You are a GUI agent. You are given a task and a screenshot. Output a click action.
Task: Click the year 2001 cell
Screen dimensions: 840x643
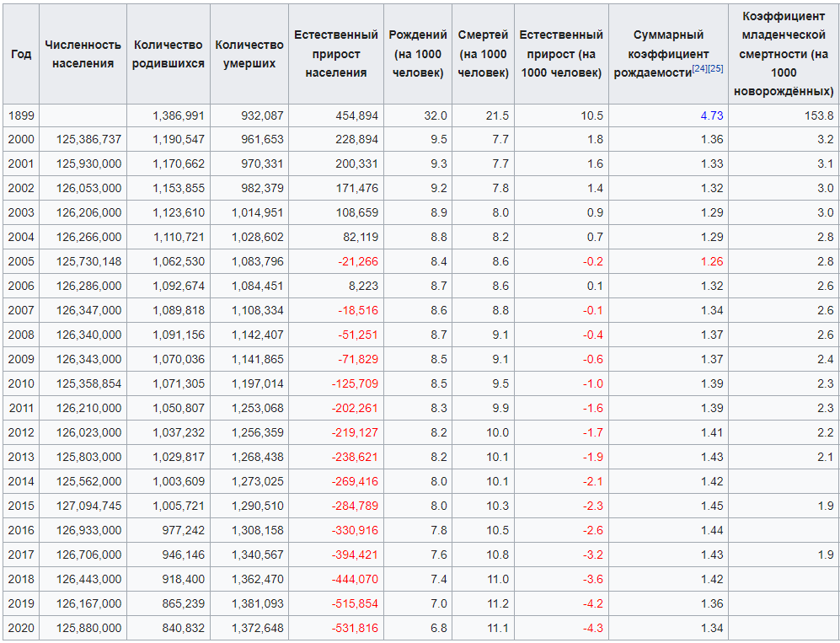coord(21,164)
